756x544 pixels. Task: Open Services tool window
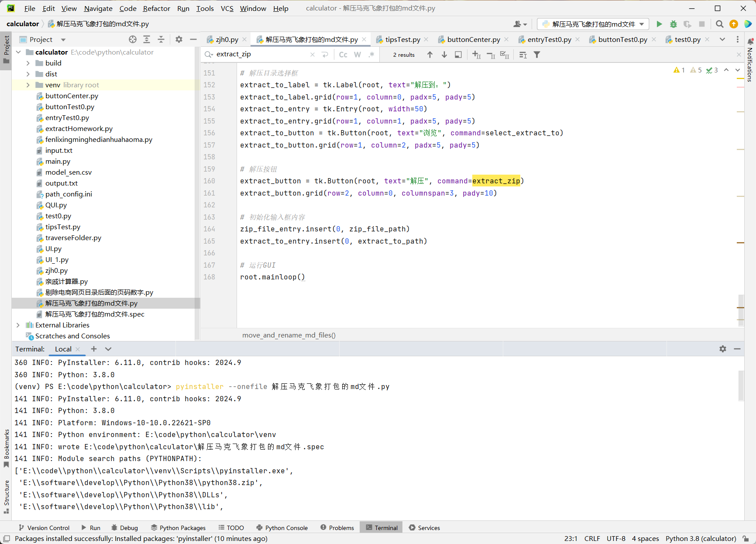424,528
